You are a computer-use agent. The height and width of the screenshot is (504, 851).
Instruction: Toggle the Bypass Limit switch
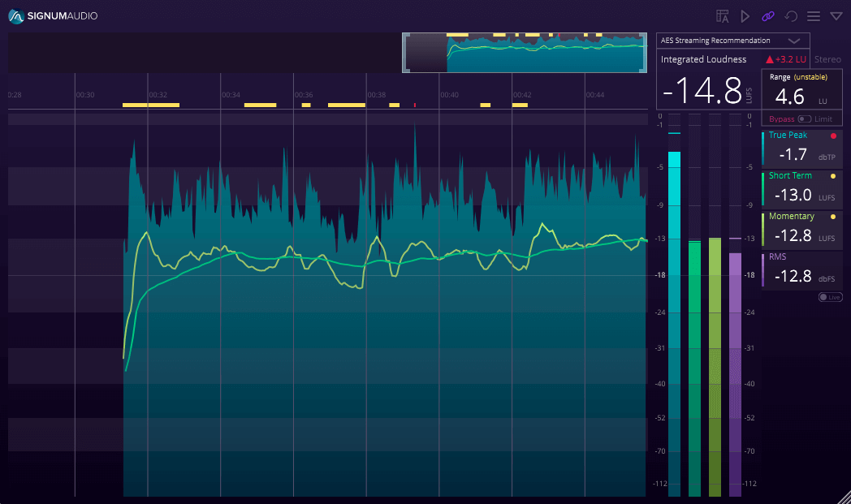click(804, 119)
